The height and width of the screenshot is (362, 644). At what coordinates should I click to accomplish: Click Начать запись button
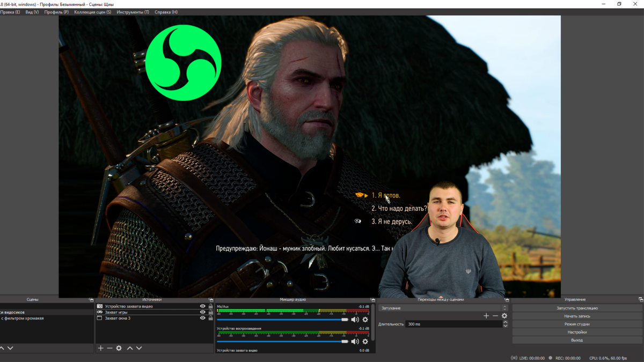click(x=577, y=316)
